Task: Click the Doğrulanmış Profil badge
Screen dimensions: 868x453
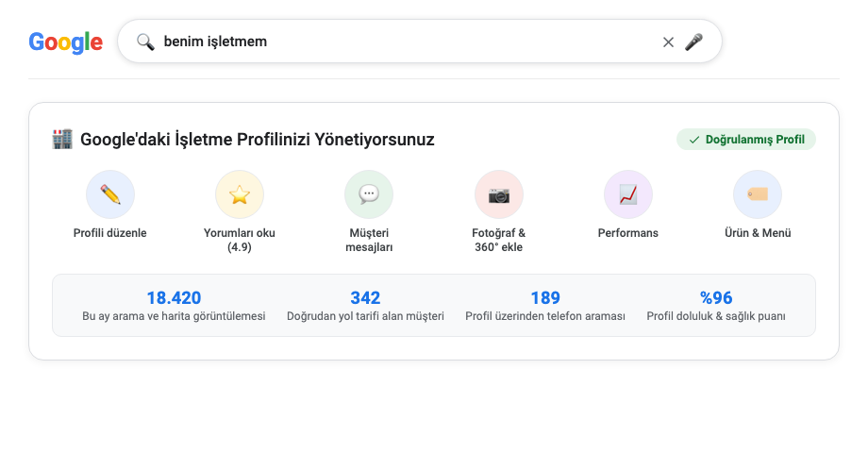Action: click(x=746, y=140)
